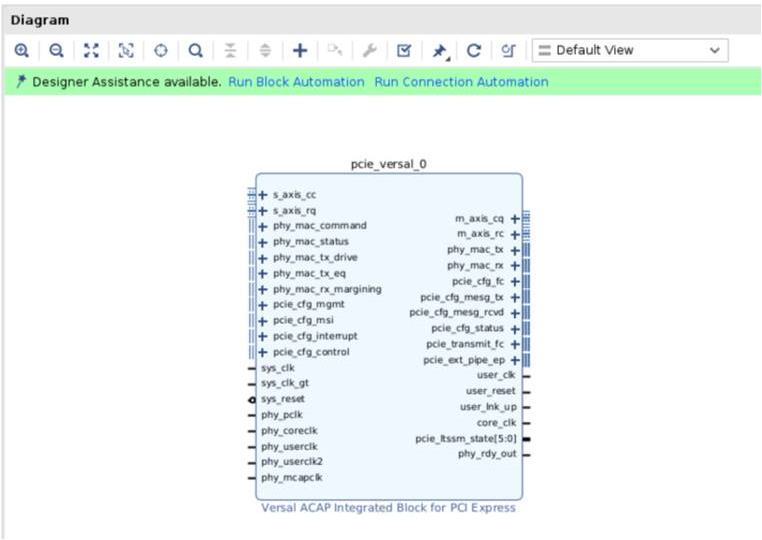Expand the pcie_cfg_status interface port
The height and width of the screenshot is (540, 762).
pyautogui.click(x=515, y=328)
